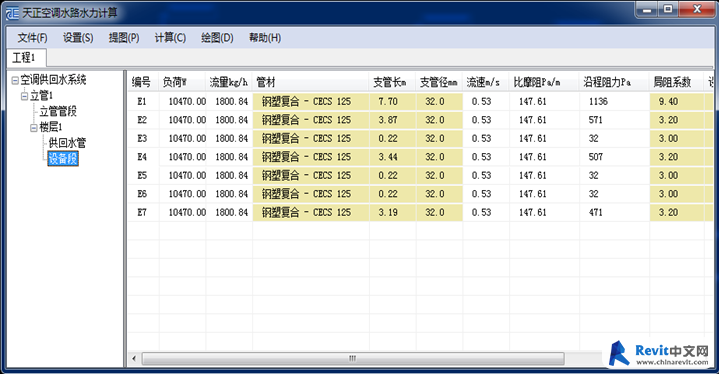Screen dimensions: 719x374
Task: Click E2 friction loss value 571
Action: point(614,120)
